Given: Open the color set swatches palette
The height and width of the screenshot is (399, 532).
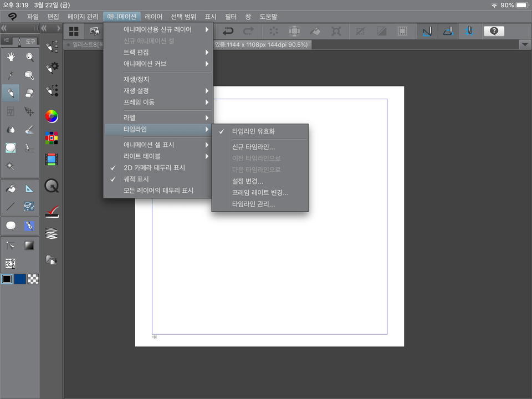Looking at the screenshot, I should (52, 138).
